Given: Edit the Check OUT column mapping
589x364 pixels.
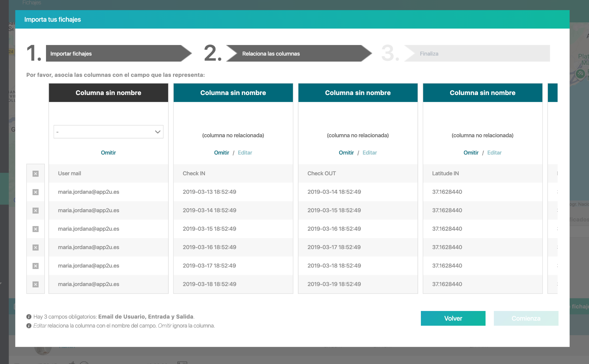Looking at the screenshot, I should point(370,153).
